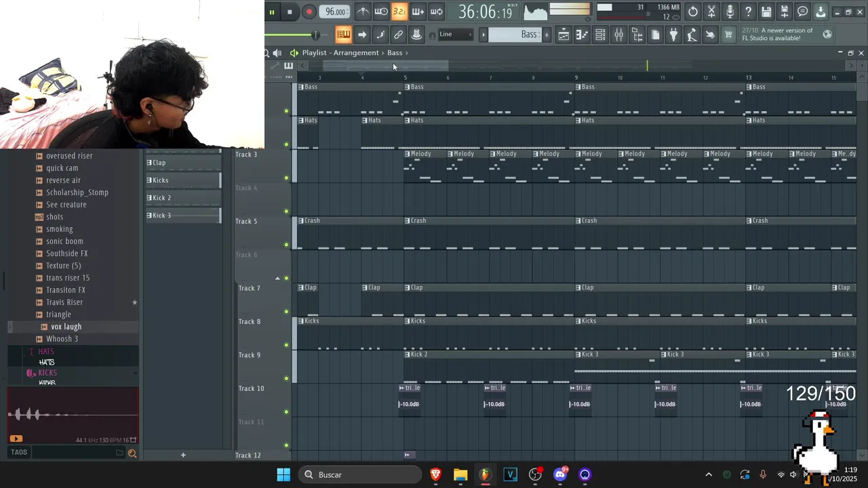The height and width of the screenshot is (488, 868).
Task: Open the undo history icon
Action: [693, 12]
